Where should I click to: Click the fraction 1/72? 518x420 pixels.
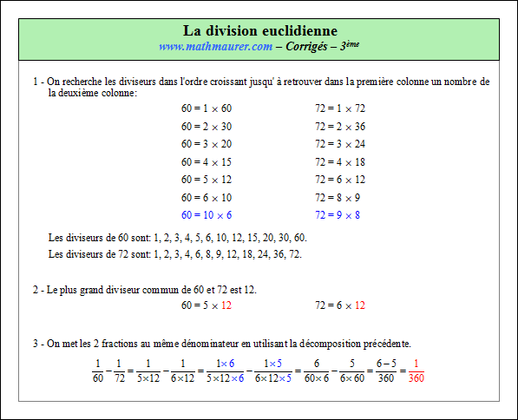pyautogui.click(x=119, y=371)
